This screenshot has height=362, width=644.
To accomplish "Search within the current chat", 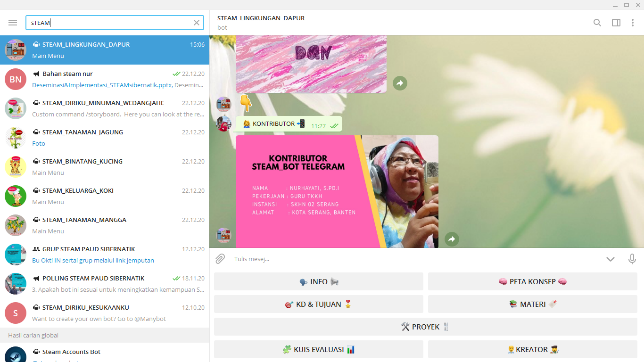I will 597,23.
